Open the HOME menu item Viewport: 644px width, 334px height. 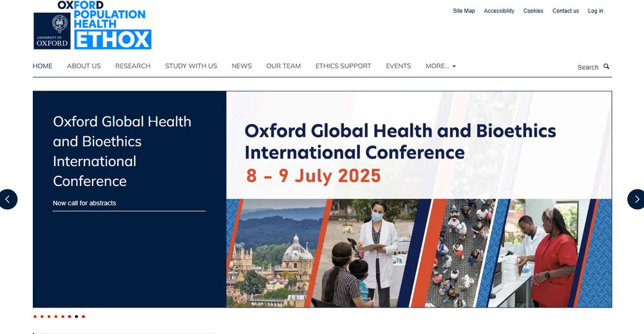click(43, 66)
